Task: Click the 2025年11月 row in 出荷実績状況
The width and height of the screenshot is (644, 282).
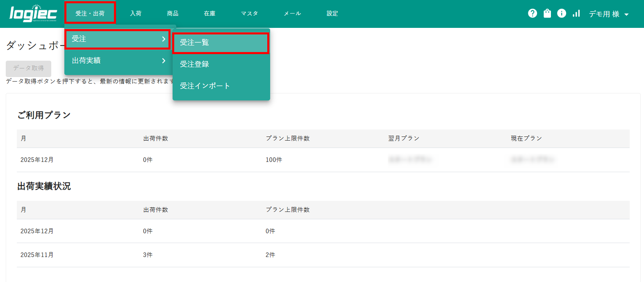Action: click(x=37, y=255)
